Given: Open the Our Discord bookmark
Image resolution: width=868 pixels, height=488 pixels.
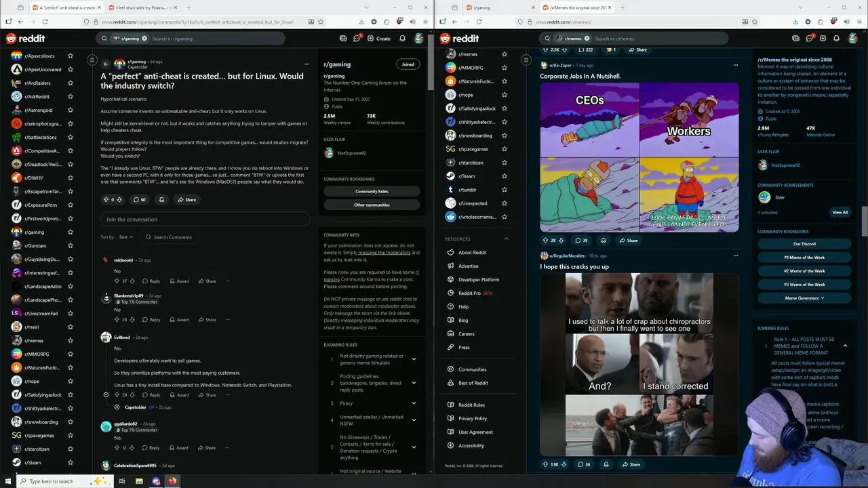Looking at the screenshot, I should (804, 244).
